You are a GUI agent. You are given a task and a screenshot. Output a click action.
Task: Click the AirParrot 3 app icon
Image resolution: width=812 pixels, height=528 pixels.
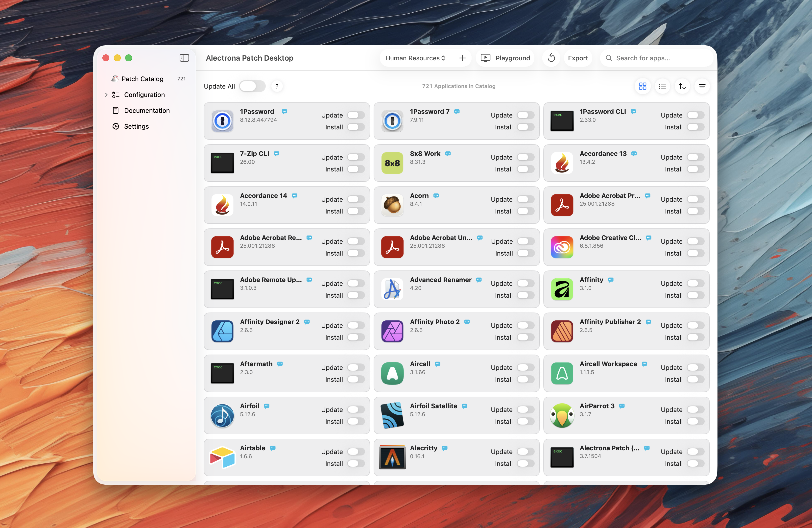[x=562, y=415]
